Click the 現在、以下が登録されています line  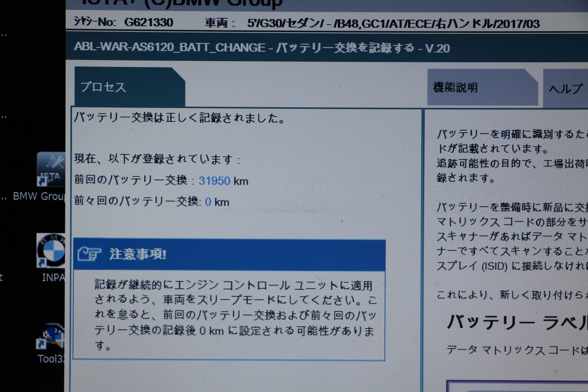click(x=157, y=159)
